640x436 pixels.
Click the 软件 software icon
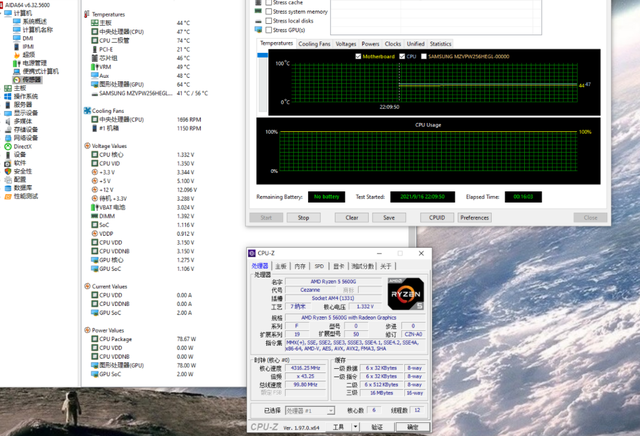[x=8, y=163]
